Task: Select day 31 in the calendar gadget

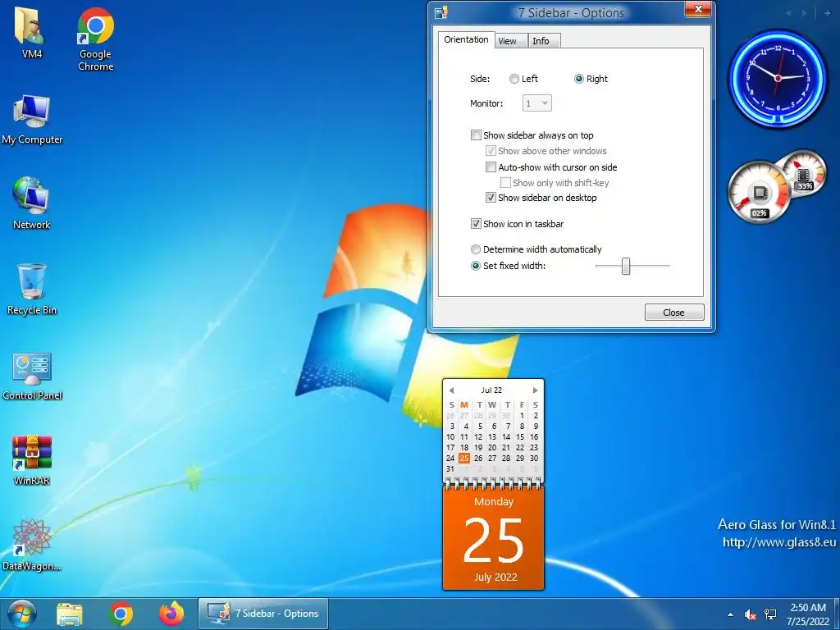Action: [450, 468]
